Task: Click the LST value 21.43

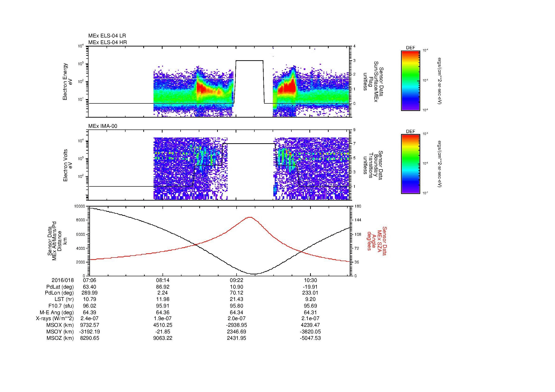Action: (236, 300)
